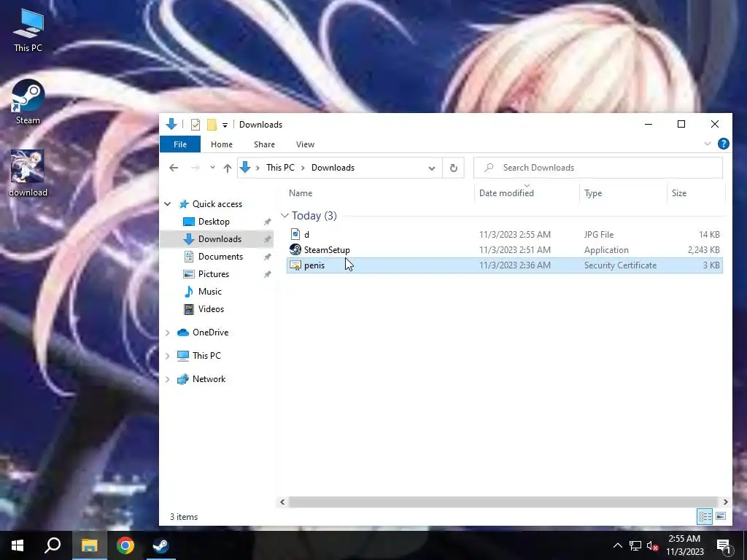
Task: Select Quick access in the navigation pane
Action: (217, 204)
